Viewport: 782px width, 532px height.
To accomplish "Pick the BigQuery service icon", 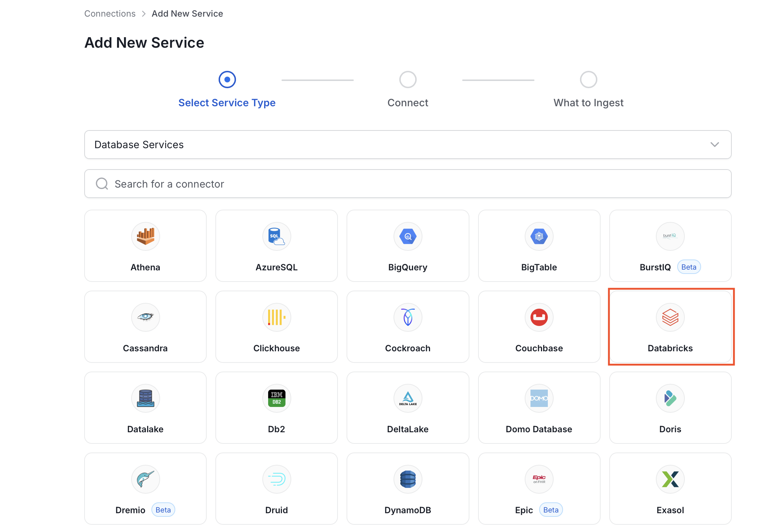I will click(x=408, y=236).
